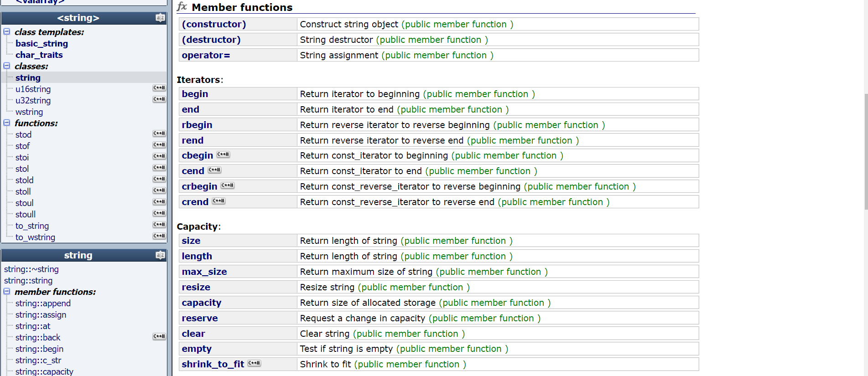Click the <string> sidebar panel header
Screen dimensions: 868x376
tap(84, 18)
